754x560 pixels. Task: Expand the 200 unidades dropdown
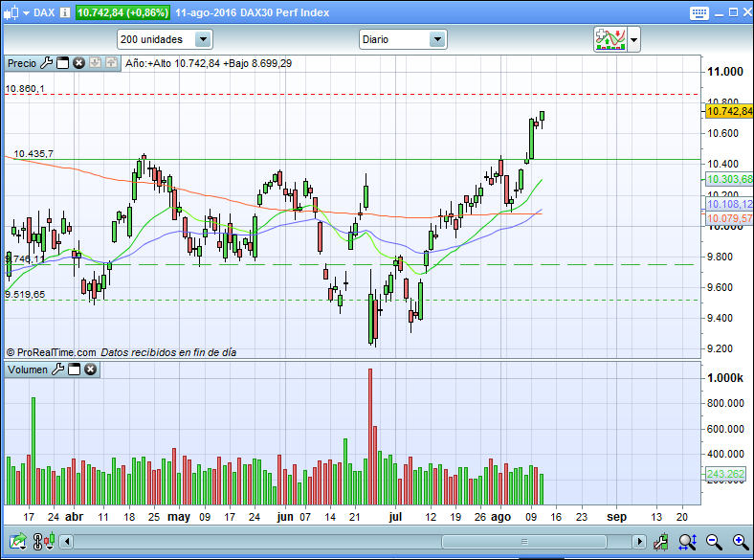pyautogui.click(x=202, y=39)
